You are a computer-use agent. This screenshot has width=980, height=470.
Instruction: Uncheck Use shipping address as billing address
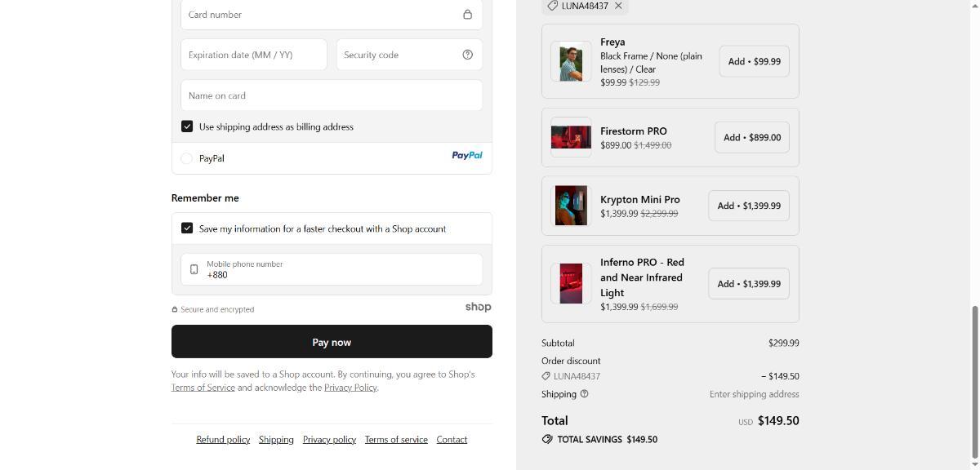[x=187, y=126]
